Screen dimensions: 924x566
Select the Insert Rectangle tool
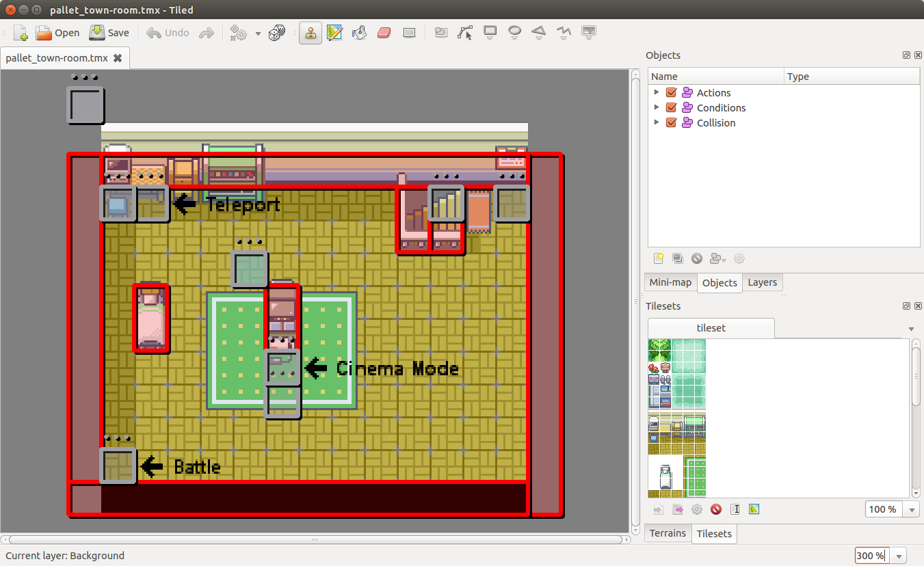click(490, 32)
